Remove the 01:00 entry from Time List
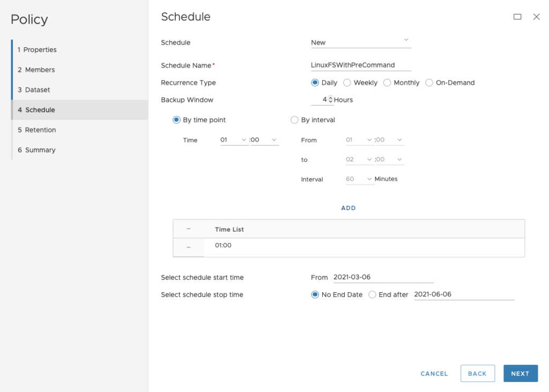This screenshot has height=392, width=549. coord(189,246)
